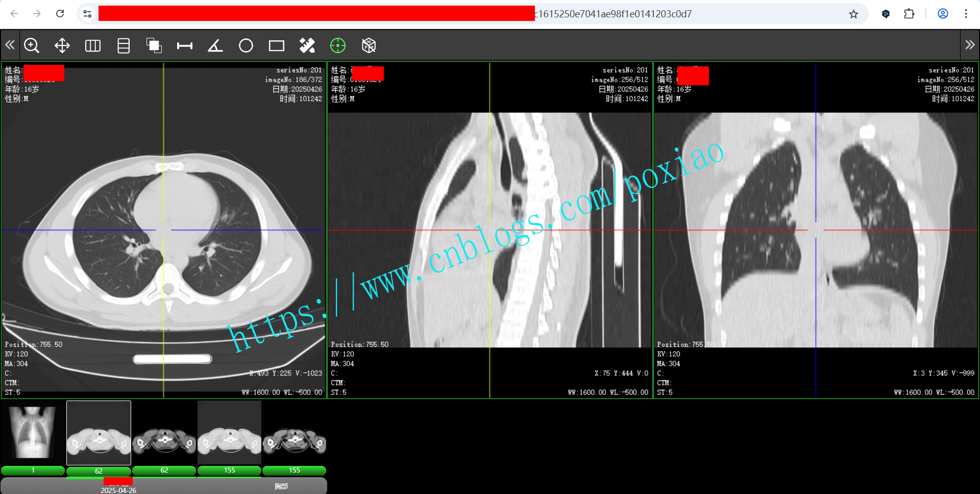Open the fifth series thumbnail
The width and height of the screenshot is (980, 494).
coord(295,432)
